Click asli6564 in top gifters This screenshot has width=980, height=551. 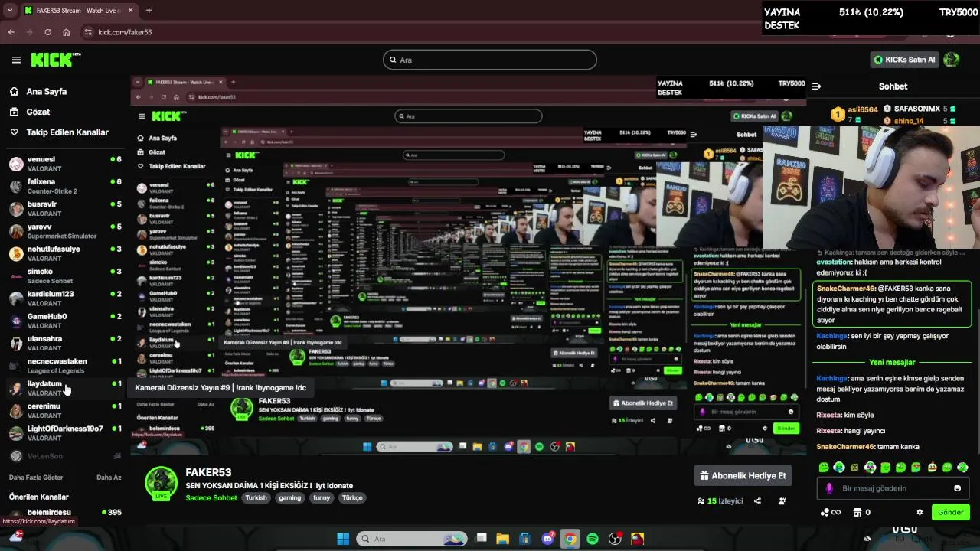pyautogui.click(x=862, y=110)
